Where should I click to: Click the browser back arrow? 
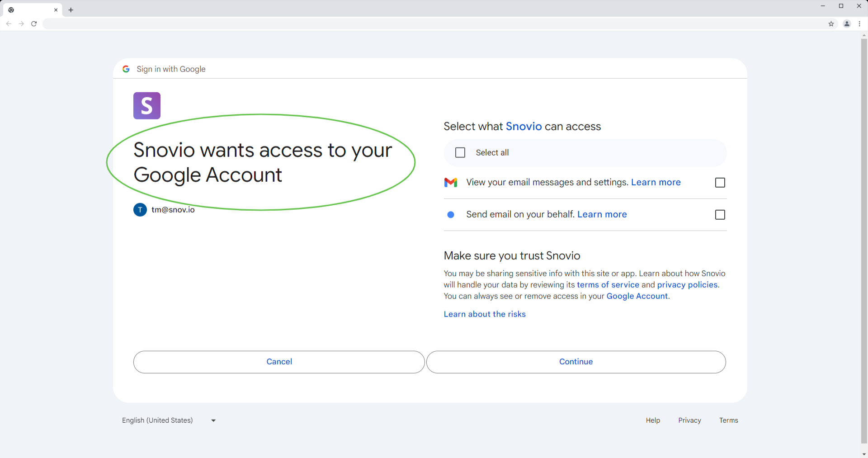pyautogui.click(x=9, y=24)
